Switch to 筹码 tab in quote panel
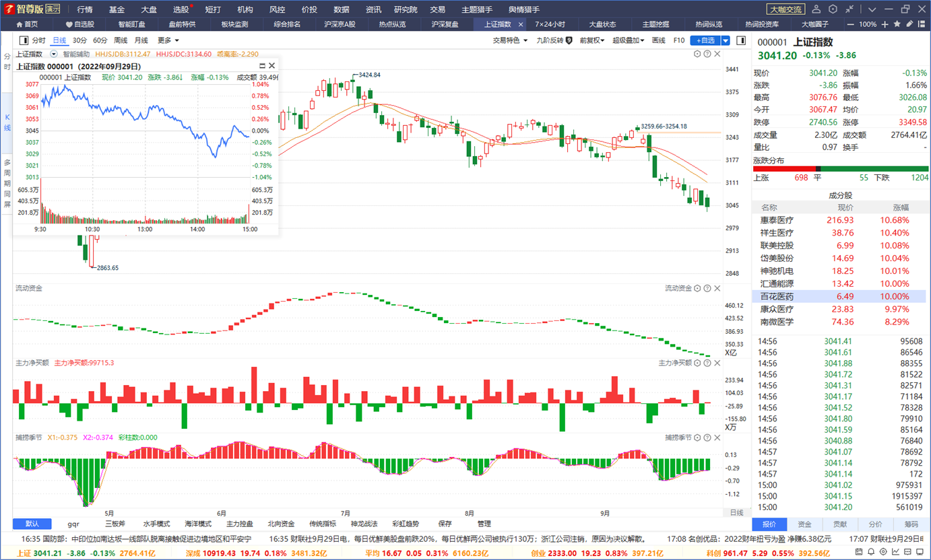Image resolution: width=931 pixels, height=560 pixels. (911, 524)
